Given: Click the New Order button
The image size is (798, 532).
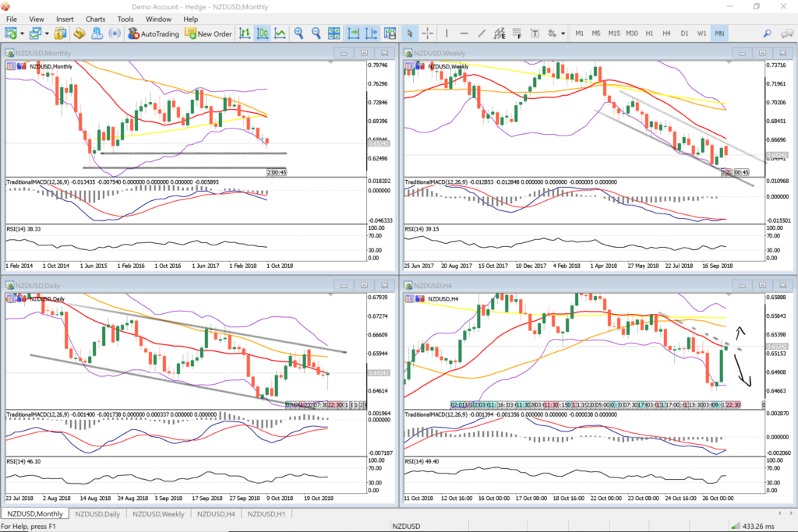Looking at the screenshot, I should [209, 33].
